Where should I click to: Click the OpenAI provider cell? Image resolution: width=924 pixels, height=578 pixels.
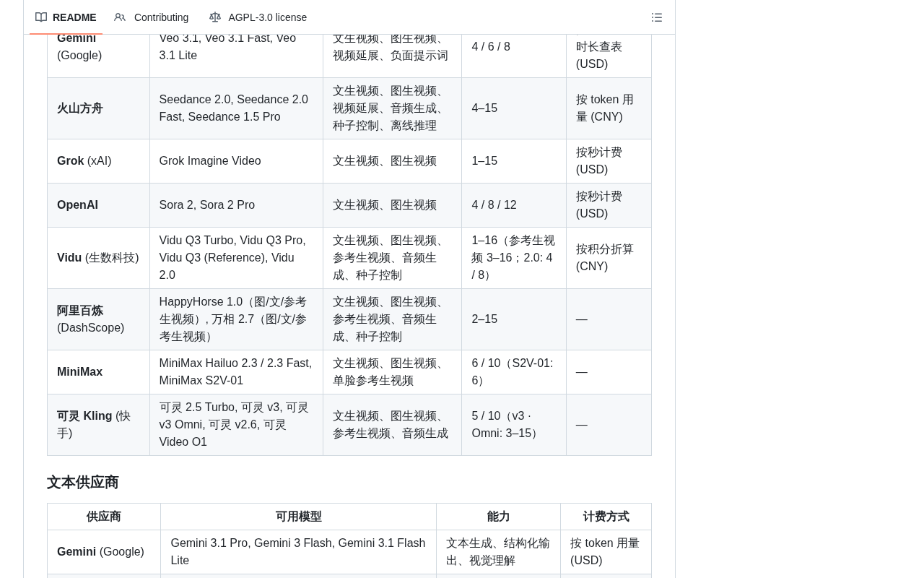[x=98, y=205]
